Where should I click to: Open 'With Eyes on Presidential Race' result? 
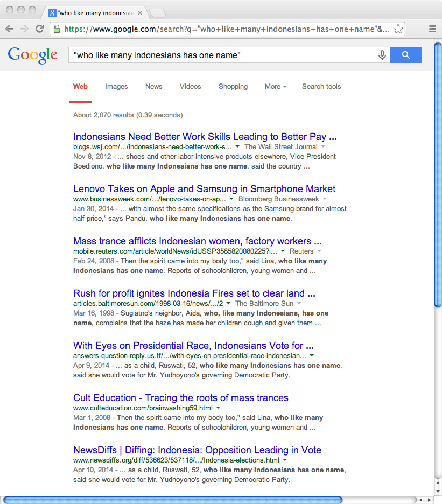tap(193, 346)
